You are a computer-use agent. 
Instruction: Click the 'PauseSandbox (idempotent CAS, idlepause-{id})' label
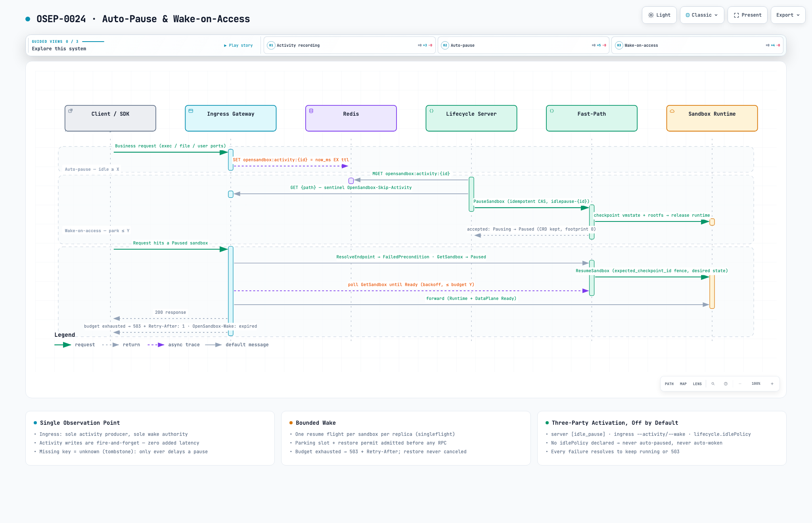(x=531, y=201)
